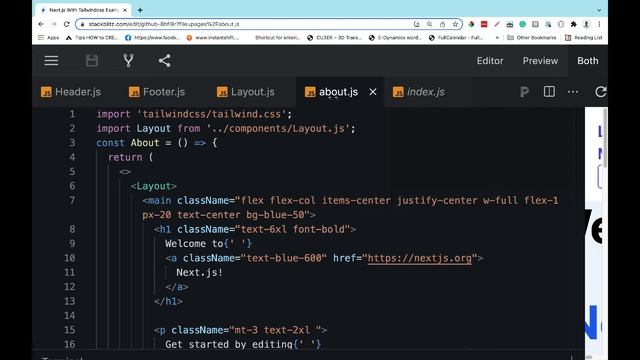Click 'Next.js!' text on line 11
Image resolution: width=640 pixels, height=360 pixels.
click(x=200, y=272)
